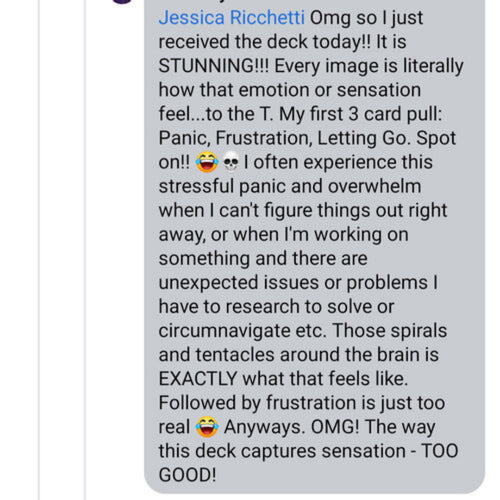Click the card name "Panic,"

click(184, 138)
